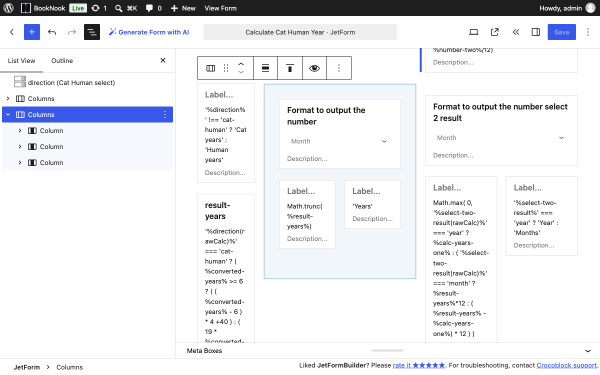Switch to the List View tab

click(21, 60)
